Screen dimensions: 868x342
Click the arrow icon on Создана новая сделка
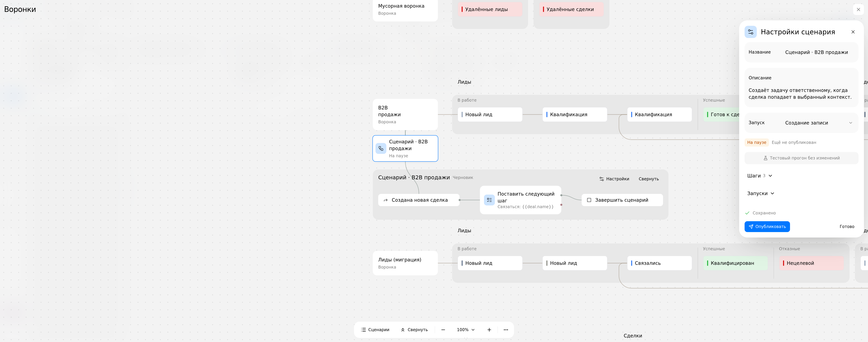point(386,200)
